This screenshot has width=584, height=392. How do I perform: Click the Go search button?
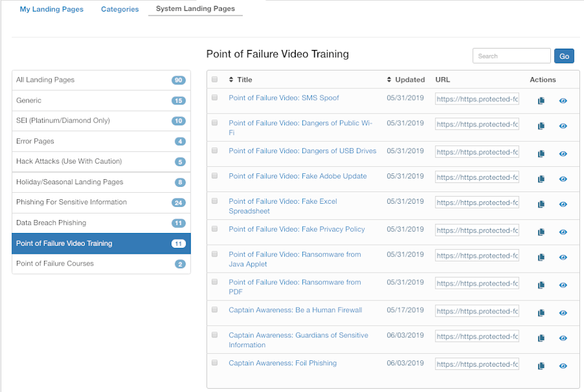pyautogui.click(x=563, y=56)
